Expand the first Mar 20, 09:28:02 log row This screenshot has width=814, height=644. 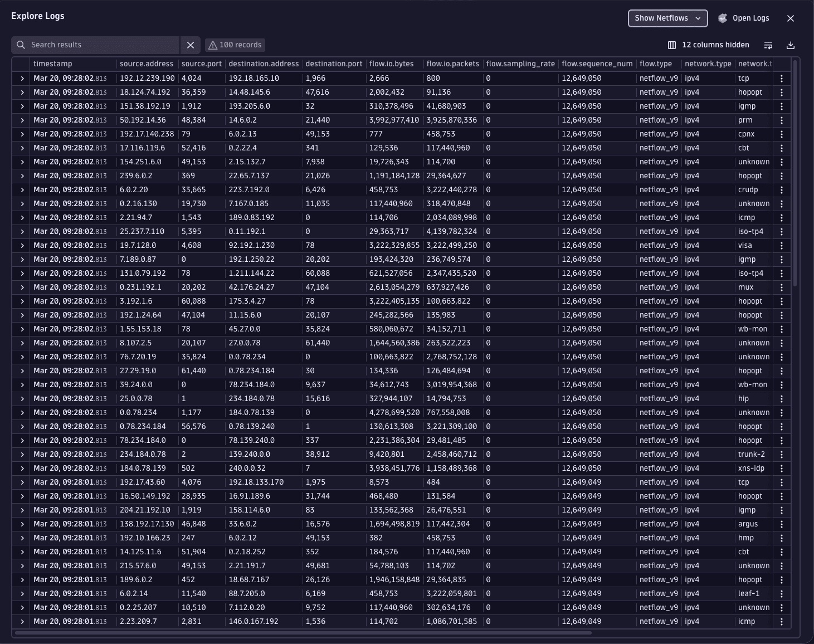coord(21,78)
